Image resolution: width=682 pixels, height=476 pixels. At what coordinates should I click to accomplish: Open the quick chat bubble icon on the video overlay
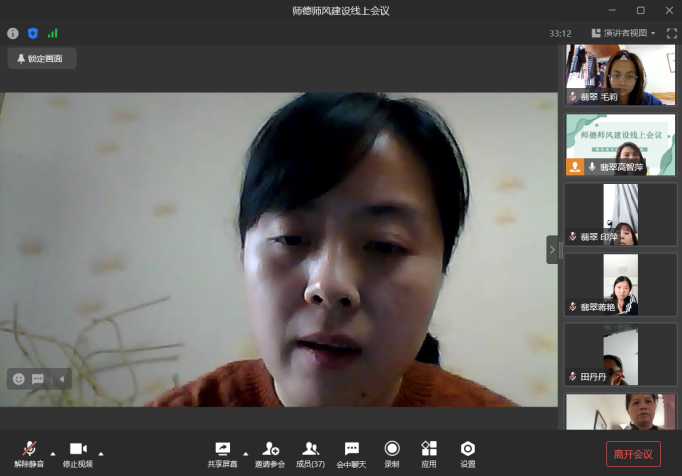(38, 379)
